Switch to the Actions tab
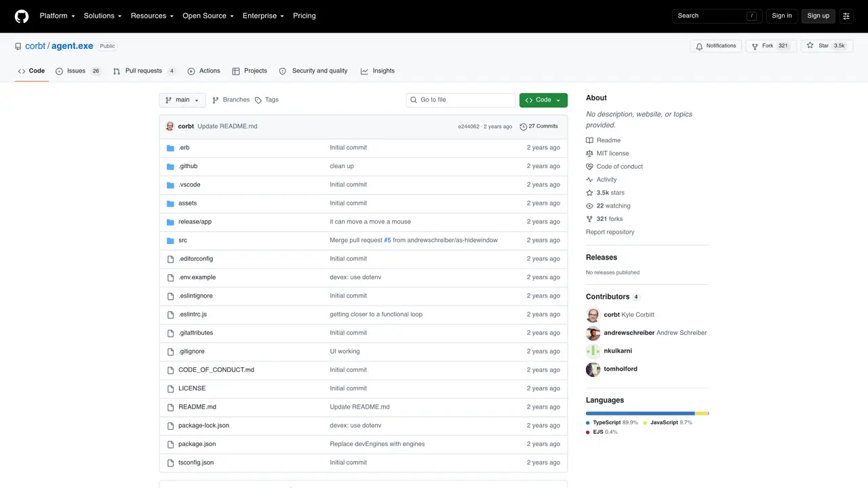The width and height of the screenshot is (868, 488). click(x=203, y=71)
